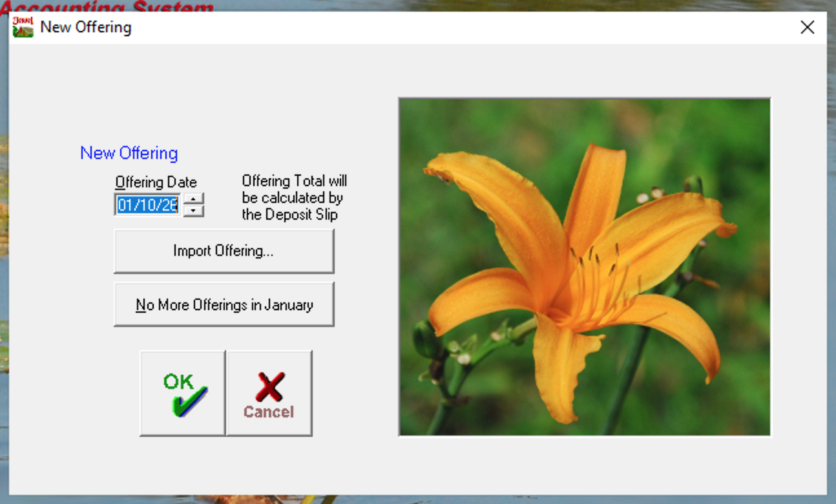Select the day part of Offering Date
The width and height of the screenshot is (836, 504).
[142, 205]
